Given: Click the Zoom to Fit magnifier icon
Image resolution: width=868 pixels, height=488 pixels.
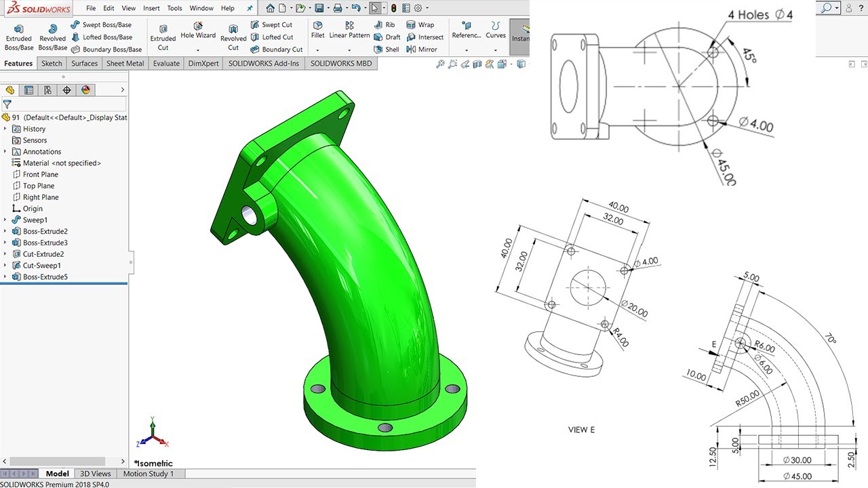Looking at the screenshot, I should [x=441, y=64].
